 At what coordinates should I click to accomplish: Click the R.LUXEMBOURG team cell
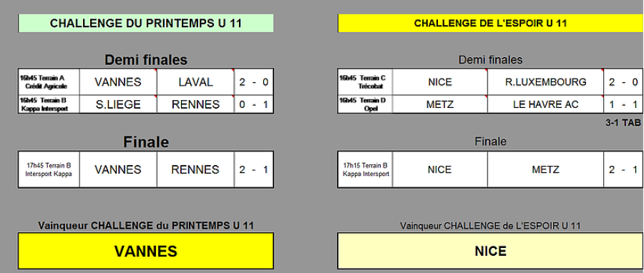(545, 82)
